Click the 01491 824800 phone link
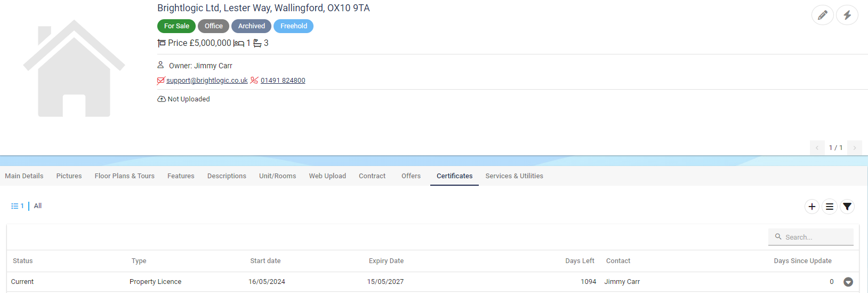Screen dimensions: 868x293 283,81
